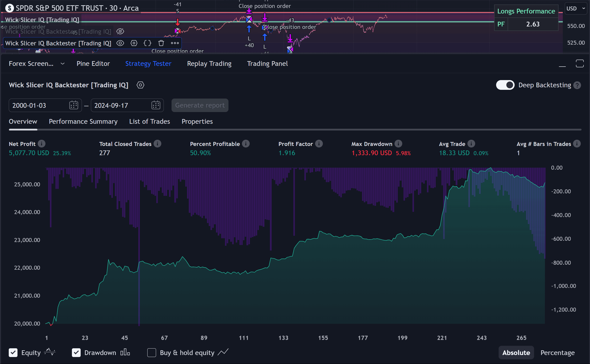The height and width of the screenshot is (364, 590).
Task: Enable the Buy & hold equity checkbox
Action: pos(152,353)
